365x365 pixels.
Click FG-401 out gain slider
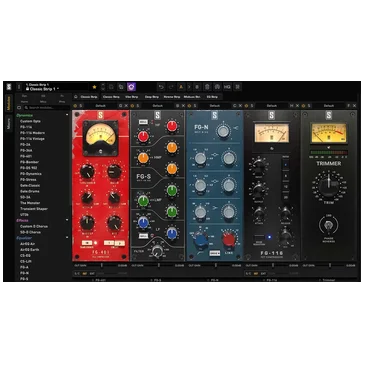102,265
